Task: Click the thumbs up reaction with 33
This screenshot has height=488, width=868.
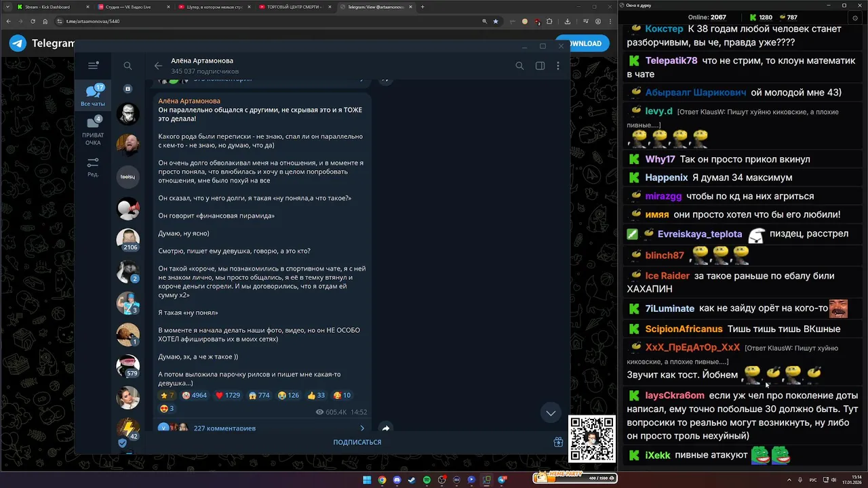Action: 316,395
